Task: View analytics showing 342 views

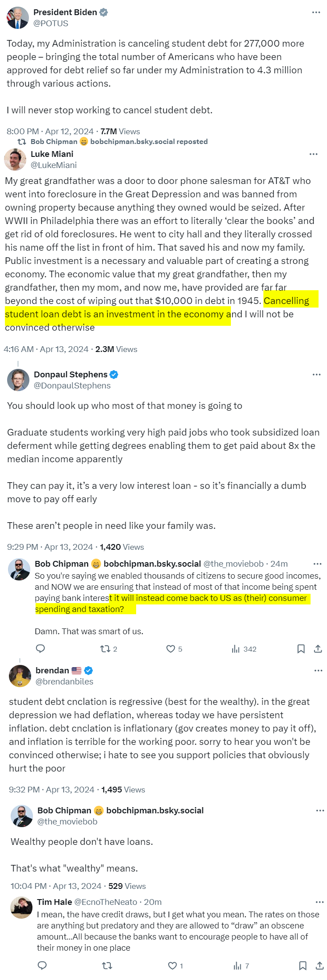Action: pyautogui.click(x=244, y=649)
